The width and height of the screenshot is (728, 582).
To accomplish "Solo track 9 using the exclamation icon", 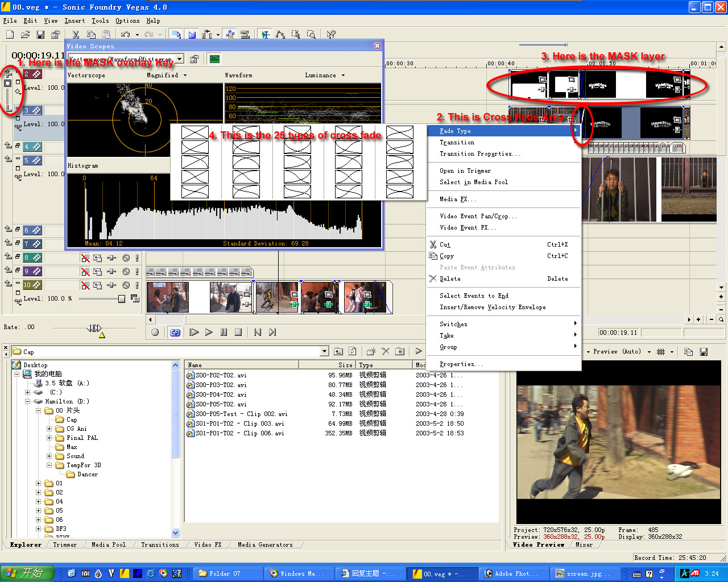I will (x=136, y=272).
